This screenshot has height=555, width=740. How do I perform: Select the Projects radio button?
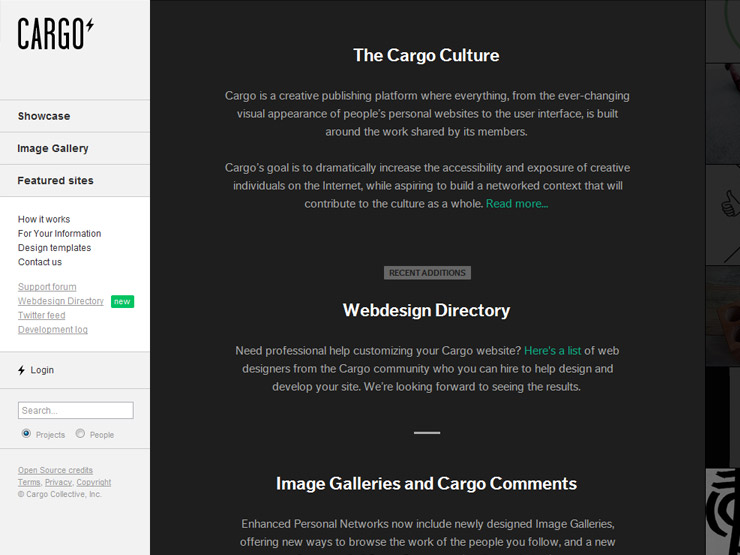(26, 433)
